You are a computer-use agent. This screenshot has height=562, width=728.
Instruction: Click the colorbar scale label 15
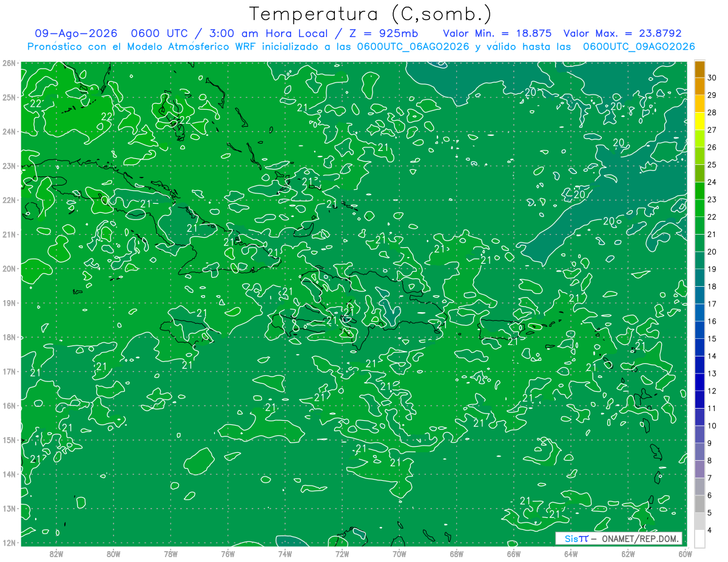pos(712,338)
